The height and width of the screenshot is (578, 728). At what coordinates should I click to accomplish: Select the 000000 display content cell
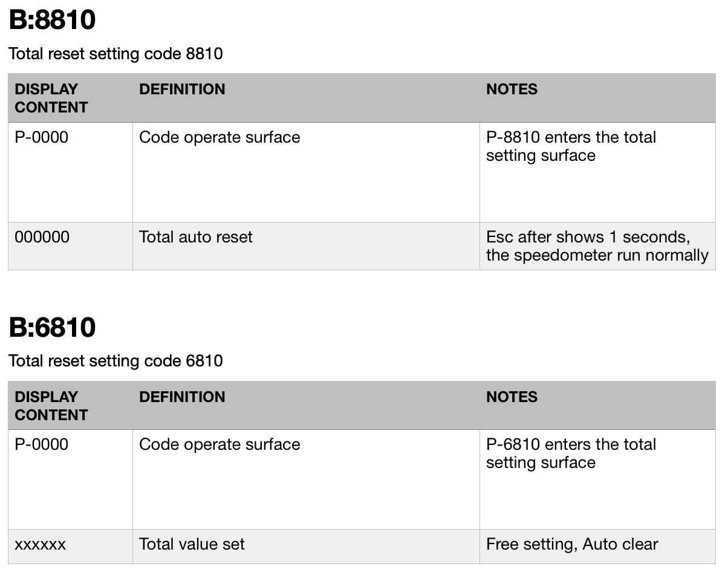pyautogui.click(x=42, y=237)
